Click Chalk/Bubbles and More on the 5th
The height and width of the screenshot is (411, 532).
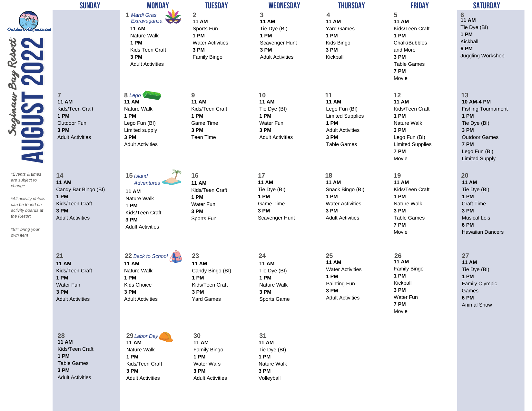click(x=410, y=46)
